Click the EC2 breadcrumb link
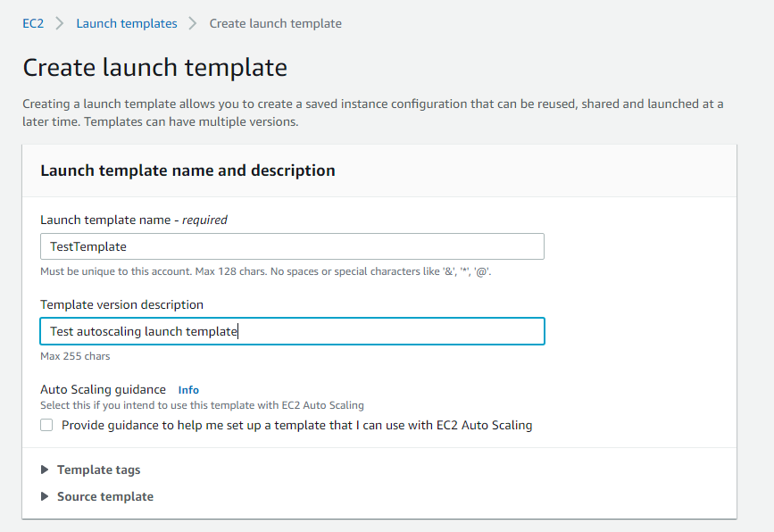Image resolution: width=774 pixels, height=532 pixels. pos(33,23)
